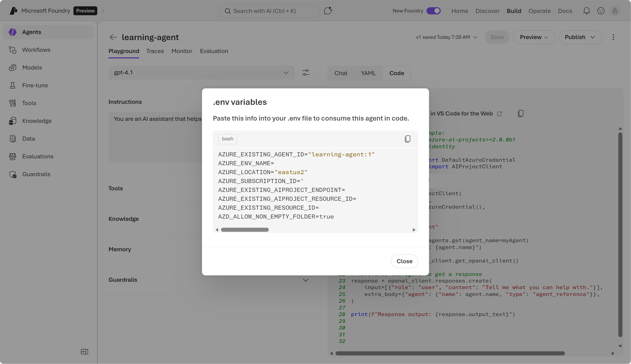
Task: Click the env code horizontal scrollbar thumb
Action: pos(245,230)
